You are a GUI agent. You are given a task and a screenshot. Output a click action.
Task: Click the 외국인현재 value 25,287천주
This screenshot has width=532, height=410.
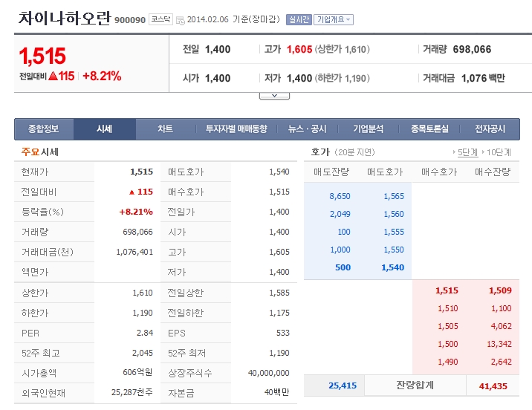click(132, 392)
